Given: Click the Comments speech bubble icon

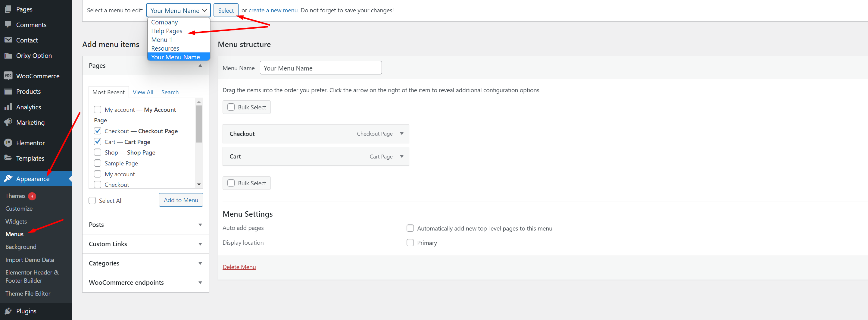Looking at the screenshot, I should point(8,24).
